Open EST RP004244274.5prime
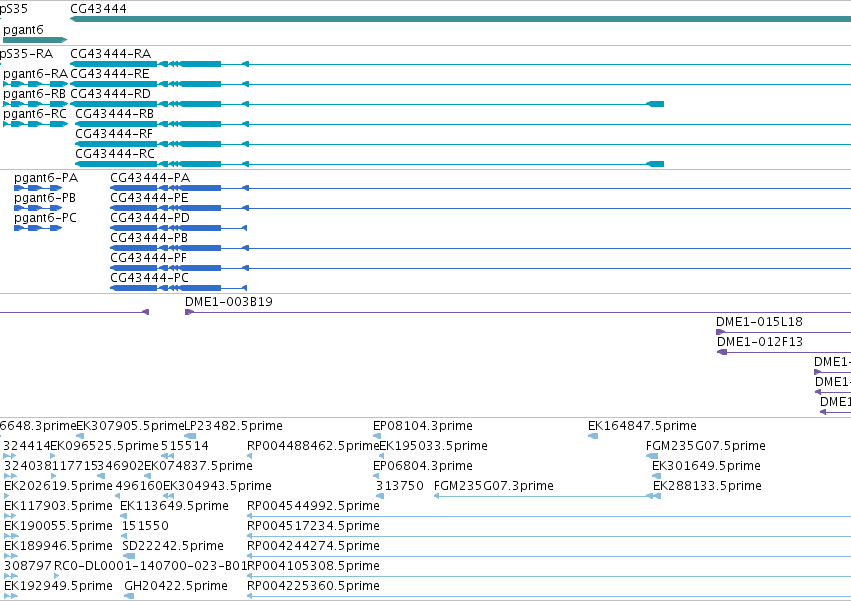 click(x=314, y=546)
